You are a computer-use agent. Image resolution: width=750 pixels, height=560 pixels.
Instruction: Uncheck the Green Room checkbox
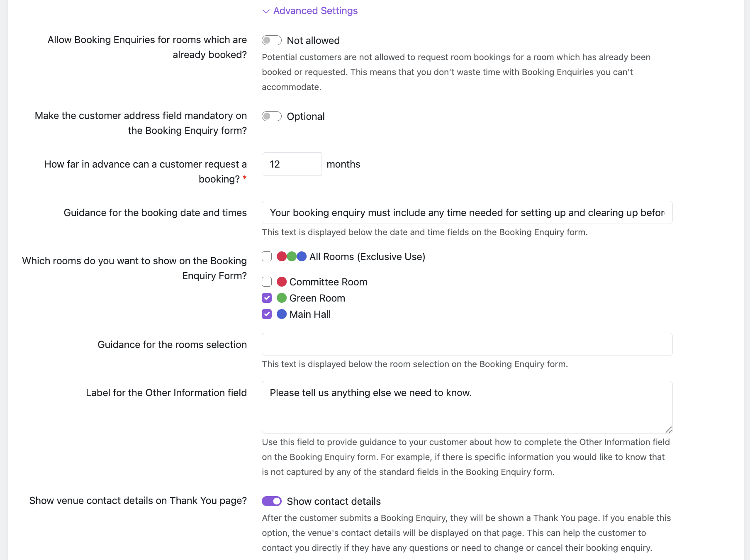pyautogui.click(x=267, y=298)
